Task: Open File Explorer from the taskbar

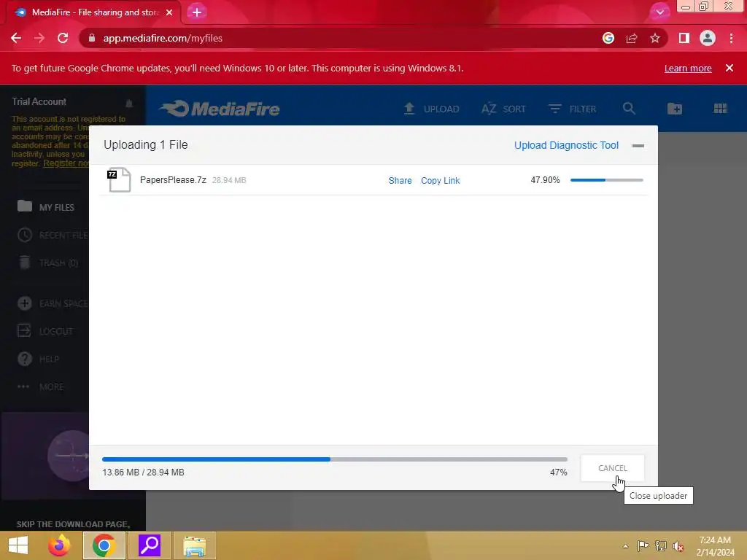Action: (x=195, y=545)
